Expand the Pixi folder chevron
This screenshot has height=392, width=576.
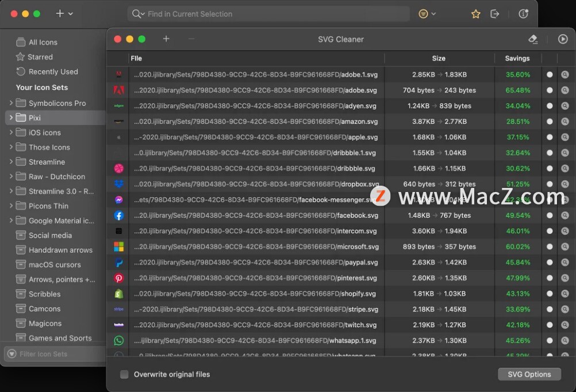point(11,118)
